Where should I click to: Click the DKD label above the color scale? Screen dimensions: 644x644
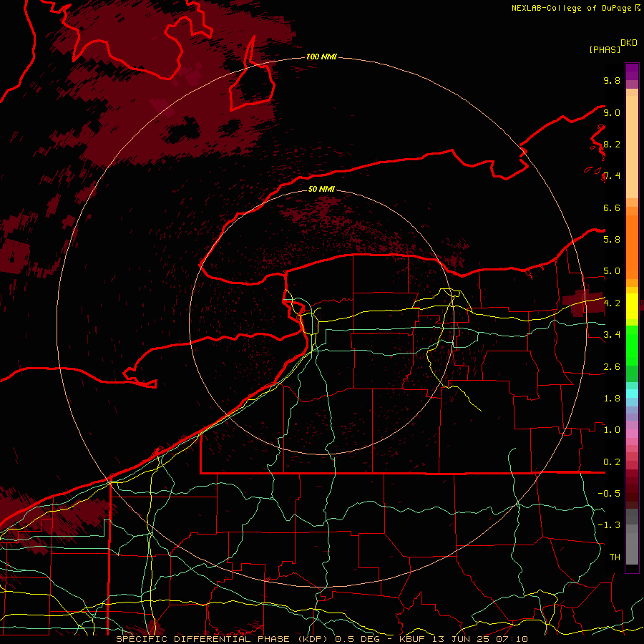(x=629, y=43)
